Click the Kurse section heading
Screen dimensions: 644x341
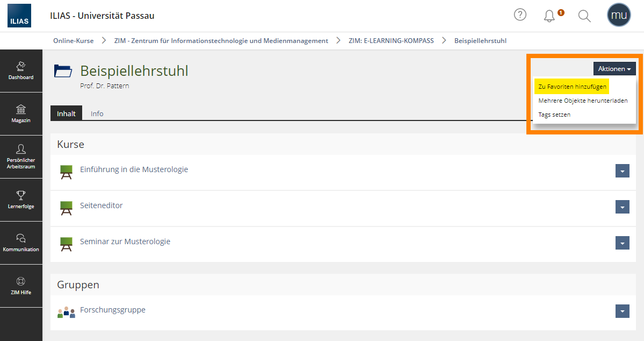tap(71, 144)
